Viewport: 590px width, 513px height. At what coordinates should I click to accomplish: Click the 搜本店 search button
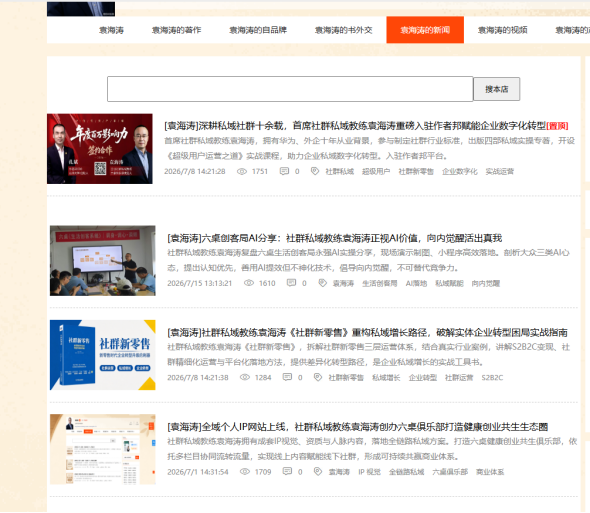pos(496,89)
